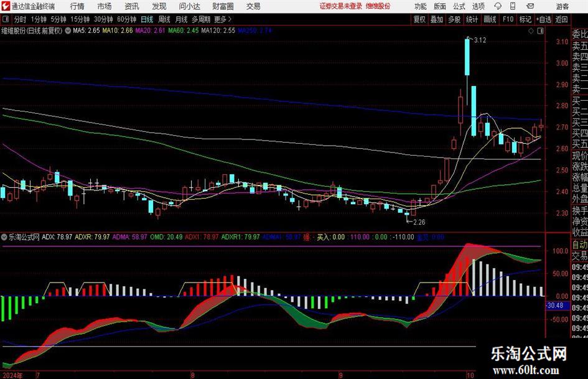Open the 市场 menu
The image size is (588, 379).
[x=105, y=6]
